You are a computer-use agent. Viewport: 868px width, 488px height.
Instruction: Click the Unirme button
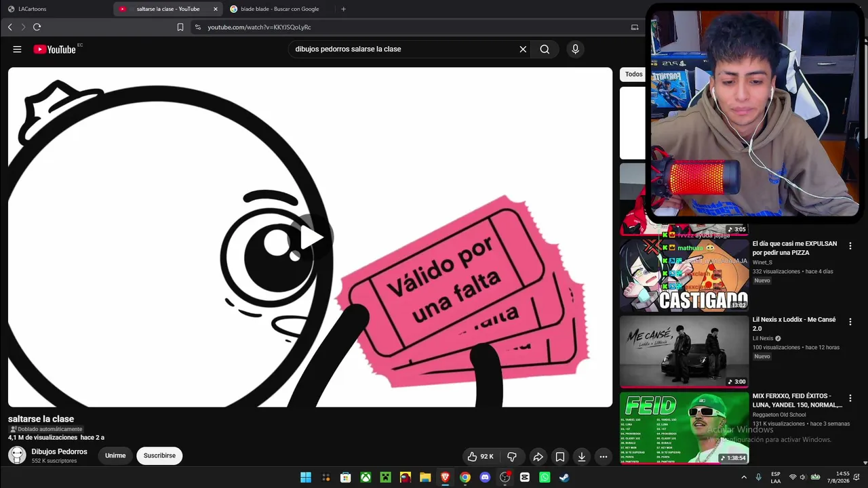pos(115,455)
